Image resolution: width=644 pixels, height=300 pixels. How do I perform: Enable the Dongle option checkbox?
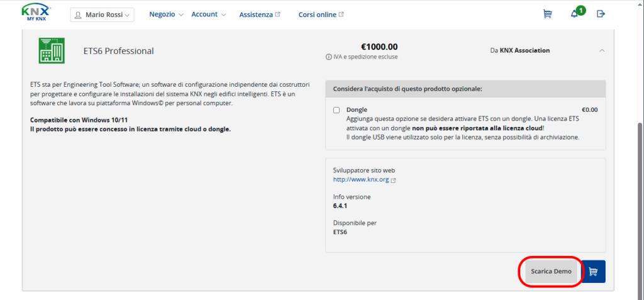pos(337,110)
